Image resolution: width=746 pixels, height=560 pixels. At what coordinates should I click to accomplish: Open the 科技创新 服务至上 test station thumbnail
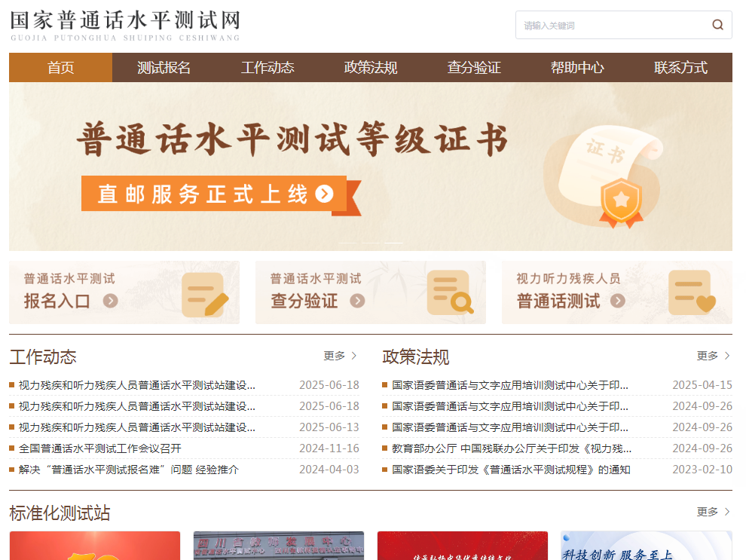646,546
